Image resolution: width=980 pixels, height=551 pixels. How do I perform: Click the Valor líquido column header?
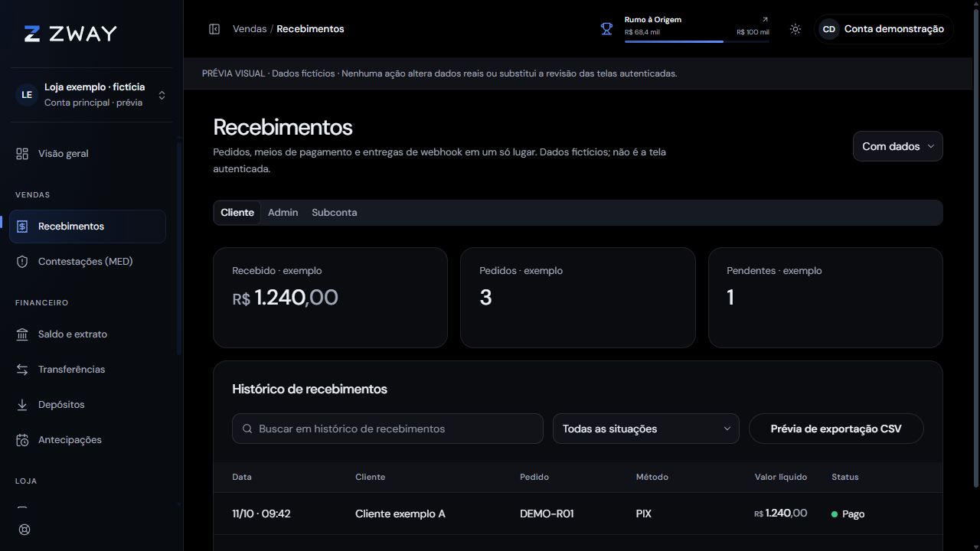click(781, 477)
